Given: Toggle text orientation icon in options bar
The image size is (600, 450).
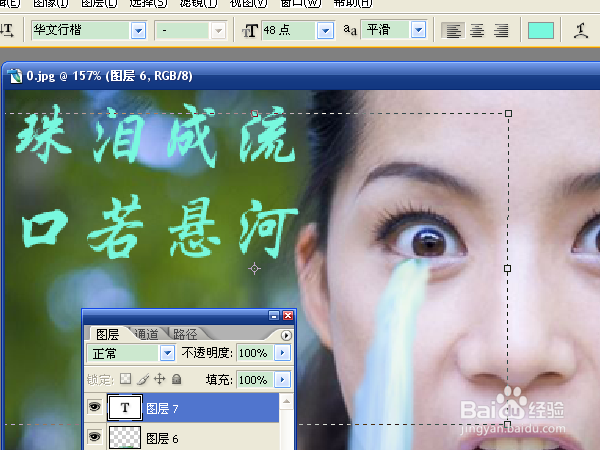Looking at the screenshot, I should pyautogui.click(x=7, y=30).
